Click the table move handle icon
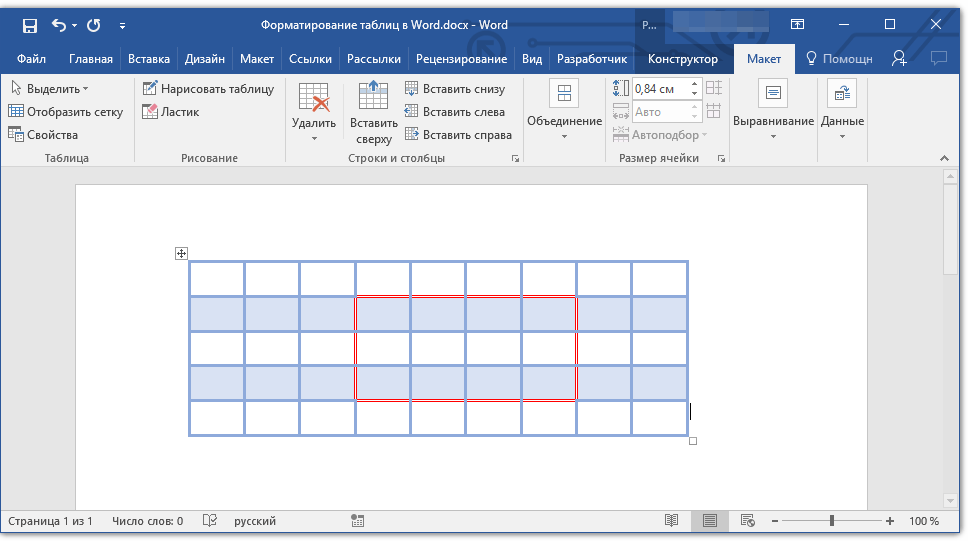Image resolution: width=968 pixels, height=541 pixels. pos(182,254)
